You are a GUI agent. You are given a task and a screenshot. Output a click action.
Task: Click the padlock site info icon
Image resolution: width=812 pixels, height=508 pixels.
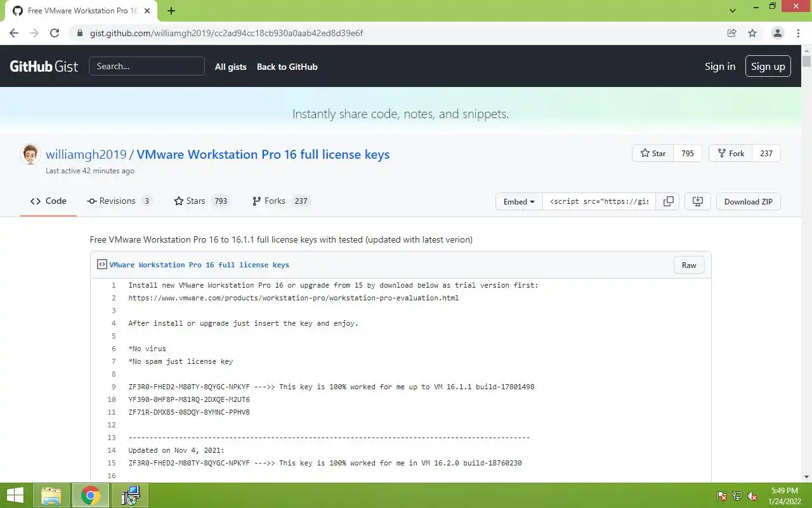79,33
